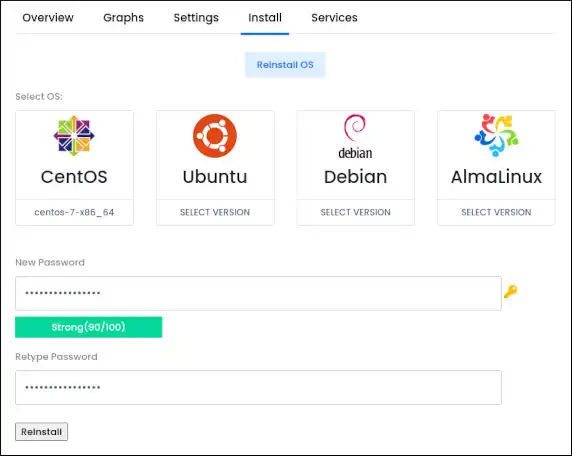Select the Debian name text
The image size is (572, 456).
coord(355,177)
